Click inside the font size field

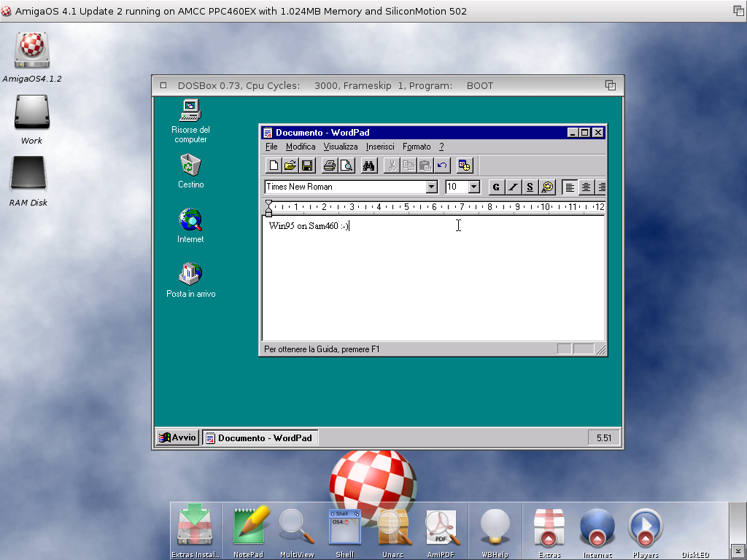point(457,187)
